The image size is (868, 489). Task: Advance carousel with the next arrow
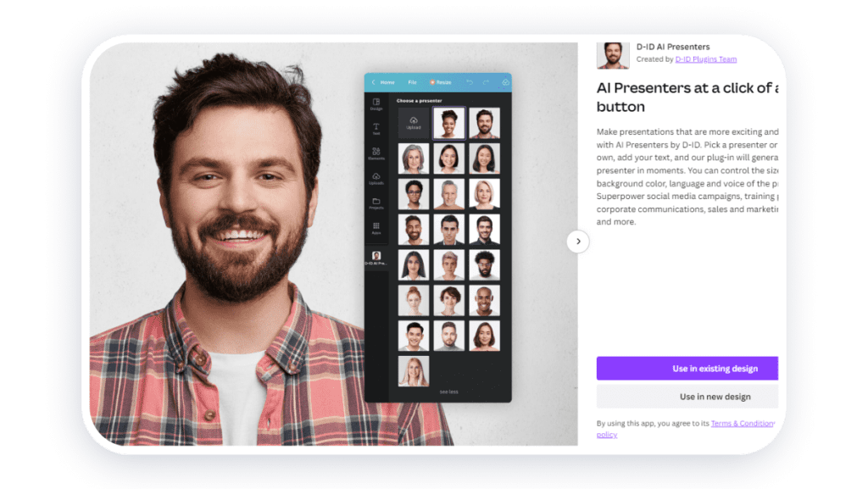[578, 242]
